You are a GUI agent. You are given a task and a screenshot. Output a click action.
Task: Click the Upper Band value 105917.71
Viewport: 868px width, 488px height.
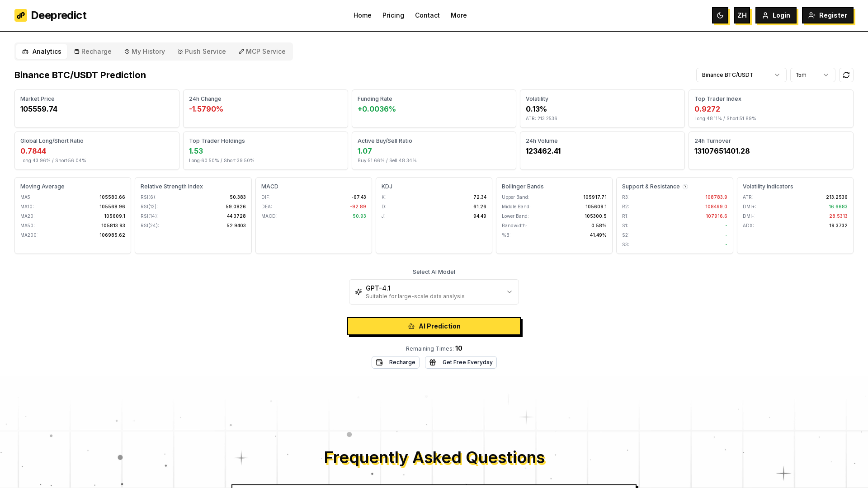point(594,197)
